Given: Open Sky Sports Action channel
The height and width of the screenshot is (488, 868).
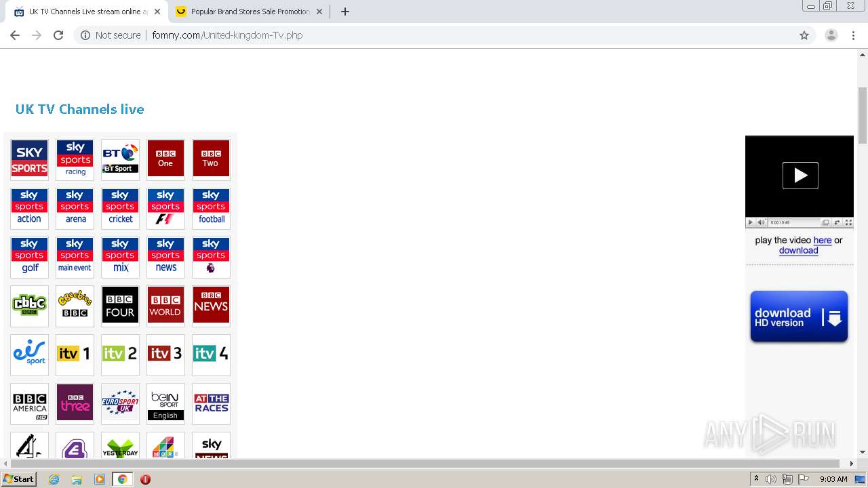Looking at the screenshot, I should click(x=29, y=208).
